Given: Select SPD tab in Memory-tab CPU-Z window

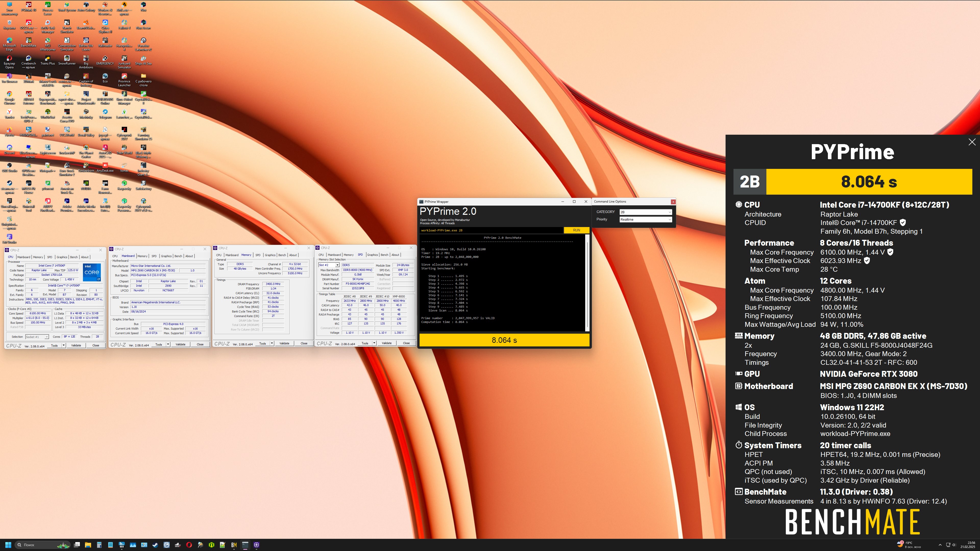Looking at the screenshot, I should [258, 255].
